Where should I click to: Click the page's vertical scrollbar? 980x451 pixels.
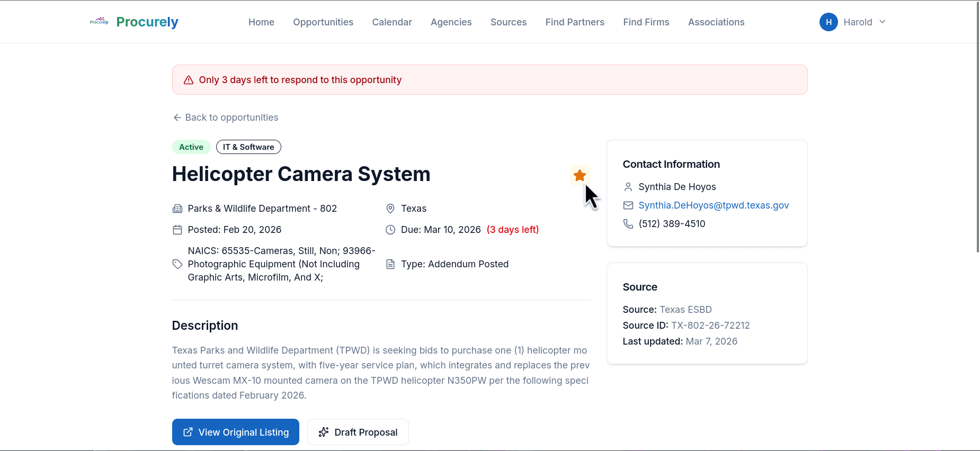point(977,127)
